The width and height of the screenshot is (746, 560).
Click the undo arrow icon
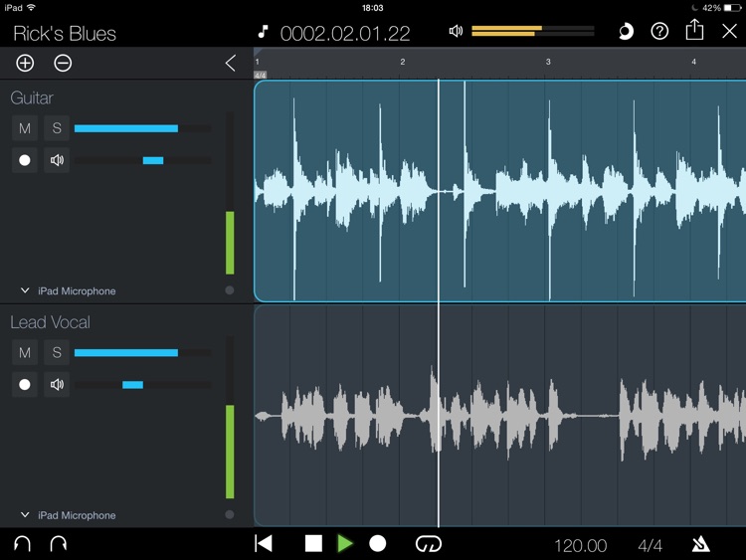click(22, 544)
